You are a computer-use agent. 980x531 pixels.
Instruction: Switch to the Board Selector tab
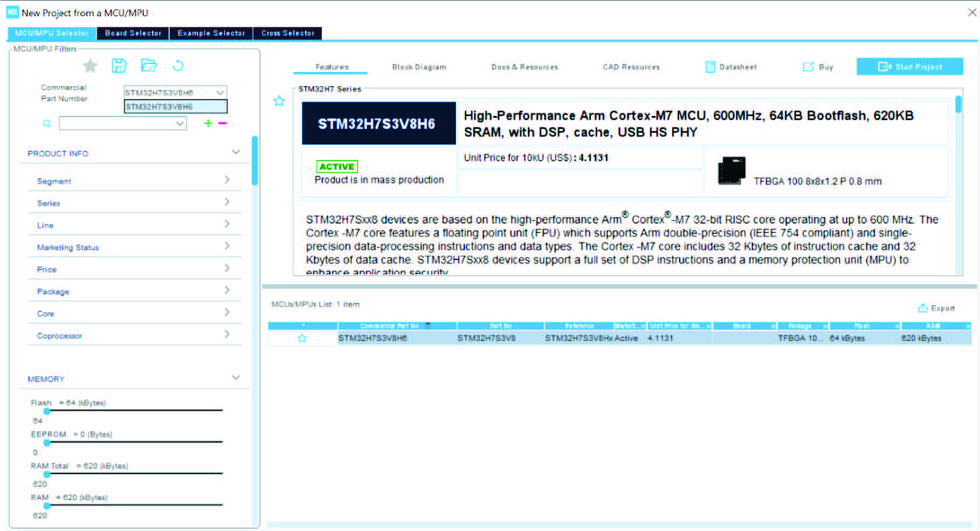pyautogui.click(x=133, y=33)
